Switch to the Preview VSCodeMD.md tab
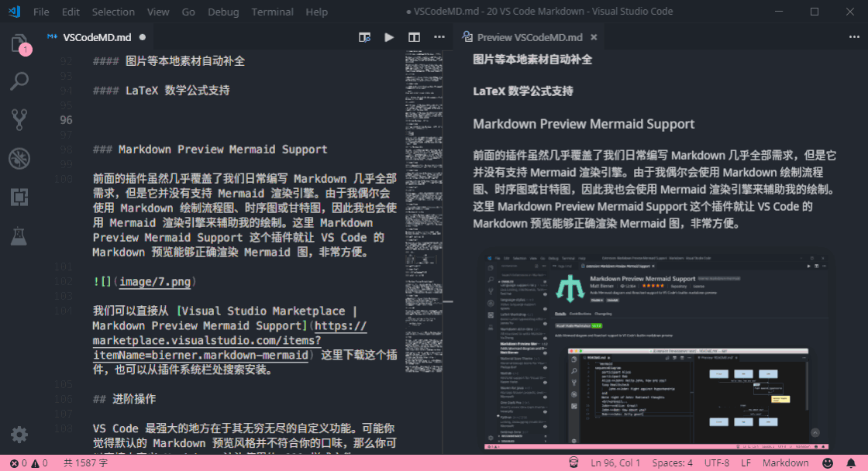Viewport: 868px width, 471px height. (x=529, y=37)
